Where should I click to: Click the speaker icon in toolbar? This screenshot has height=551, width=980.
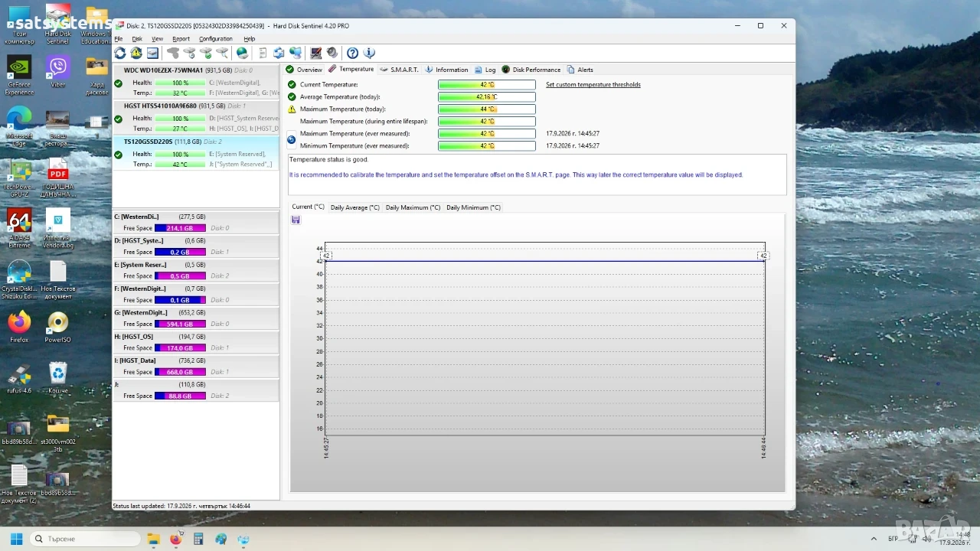332,53
